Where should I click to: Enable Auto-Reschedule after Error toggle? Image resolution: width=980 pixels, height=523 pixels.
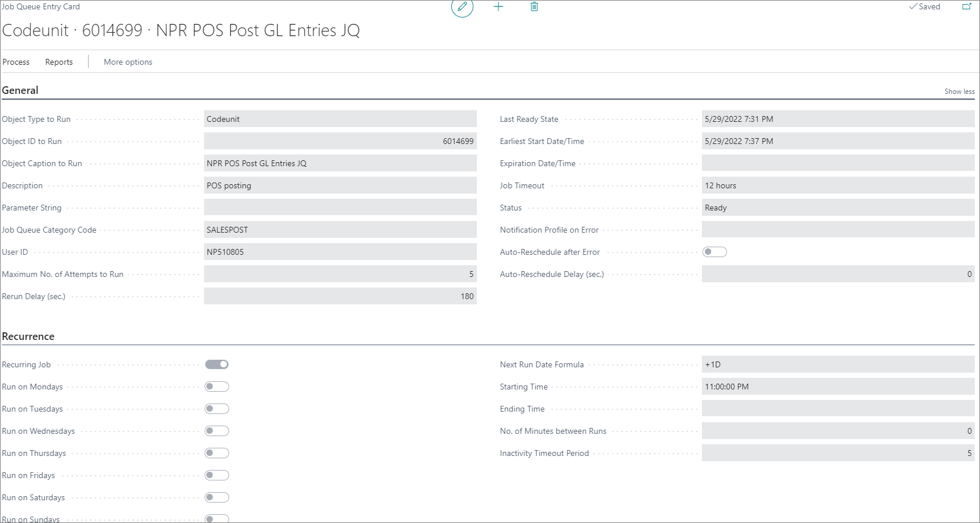[715, 252]
